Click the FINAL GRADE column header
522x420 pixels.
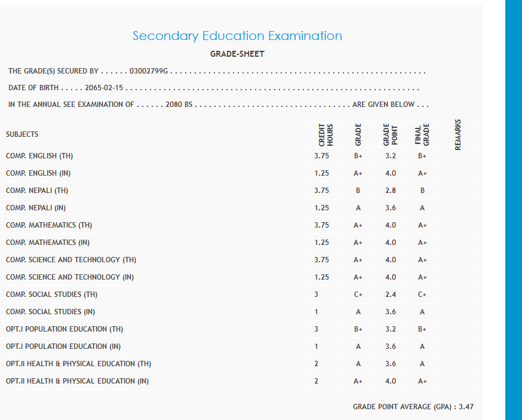pyautogui.click(x=422, y=136)
